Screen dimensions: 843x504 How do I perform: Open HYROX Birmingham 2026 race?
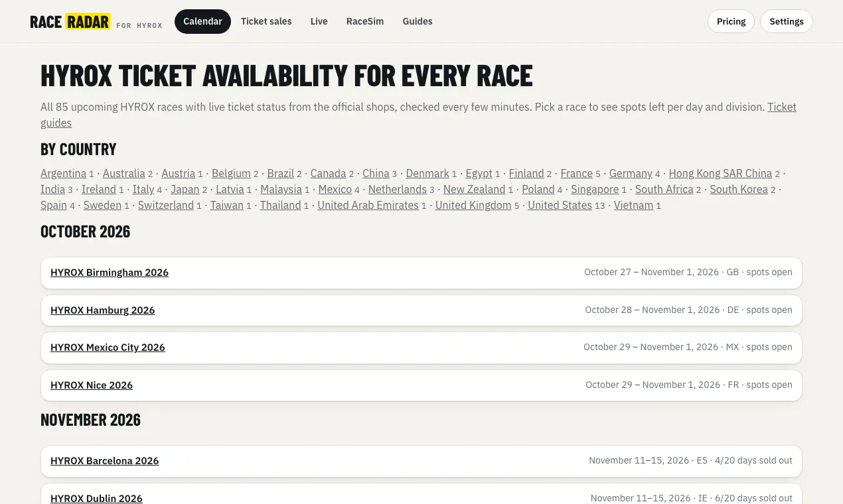(110, 273)
